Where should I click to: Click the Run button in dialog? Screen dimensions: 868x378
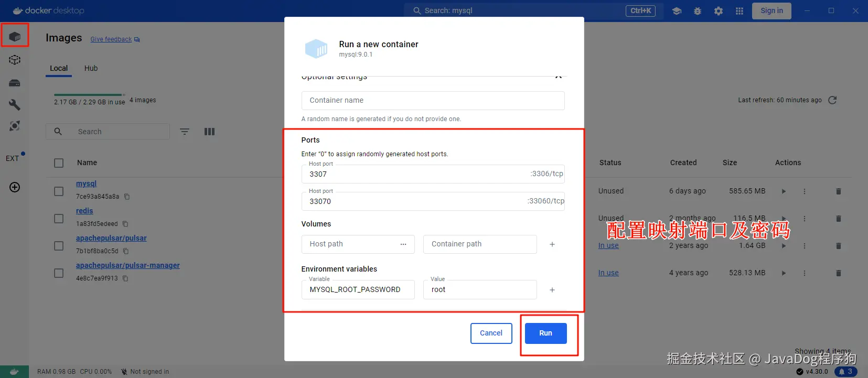(545, 333)
